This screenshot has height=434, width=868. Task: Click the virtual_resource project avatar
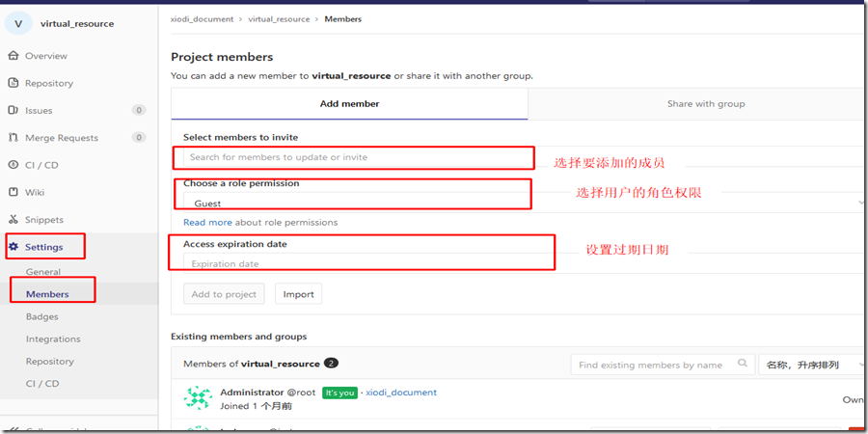tap(18, 23)
